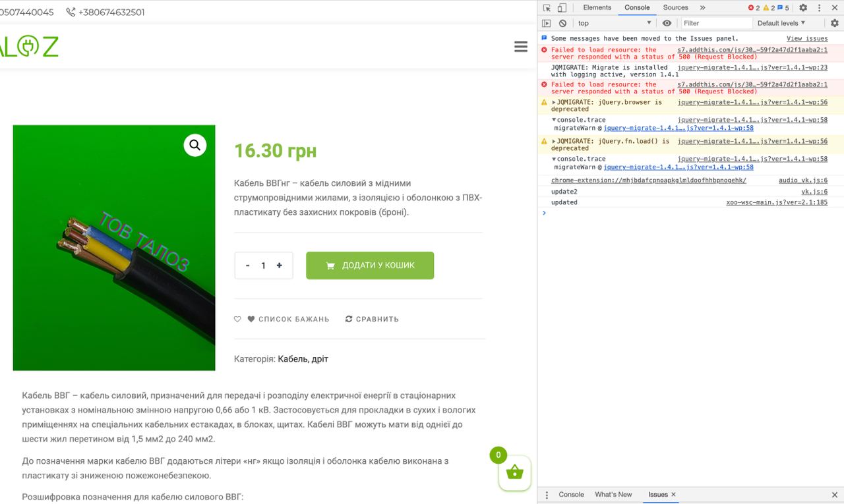Image resolution: width=844 pixels, height=504 pixels.
Task: Collapse the first console.trace entry
Action: coord(554,120)
